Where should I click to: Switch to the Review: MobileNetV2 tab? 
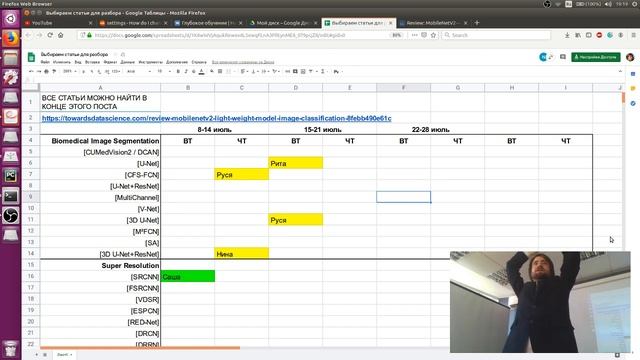(433, 23)
